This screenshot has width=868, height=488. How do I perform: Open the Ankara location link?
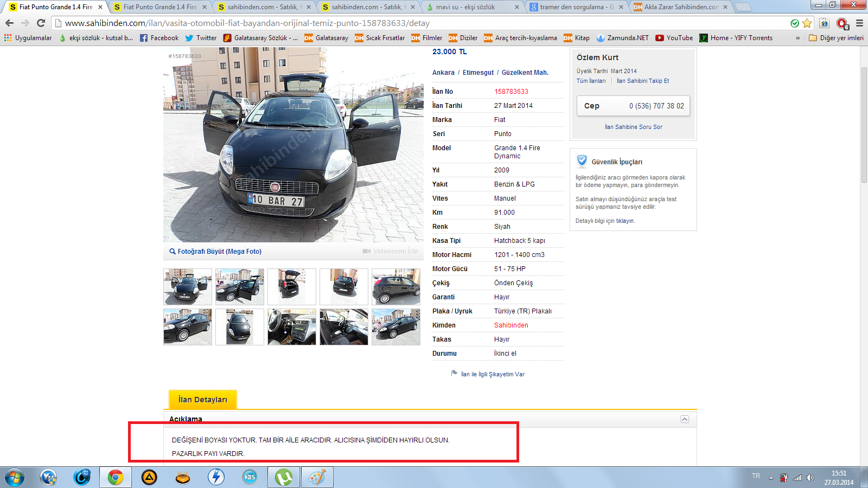click(x=443, y=73)
